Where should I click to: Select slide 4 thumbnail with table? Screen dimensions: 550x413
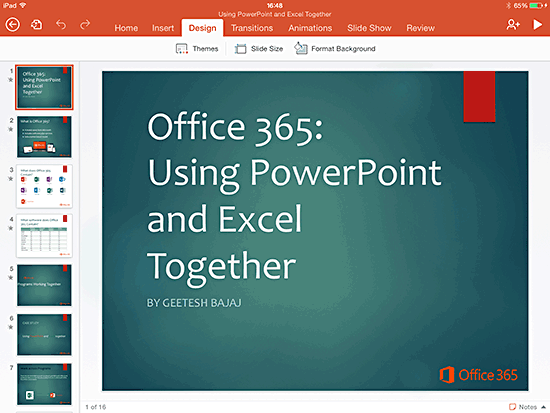(x=44, y=236)
